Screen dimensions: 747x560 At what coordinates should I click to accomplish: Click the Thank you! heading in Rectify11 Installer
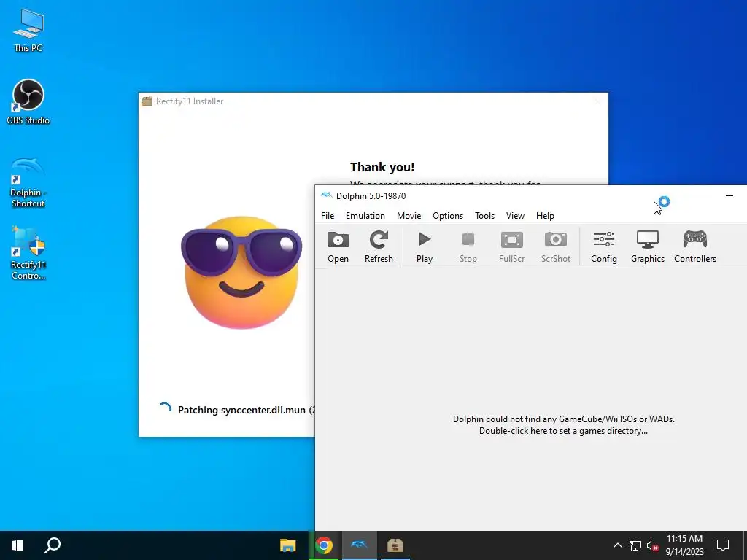382,167
